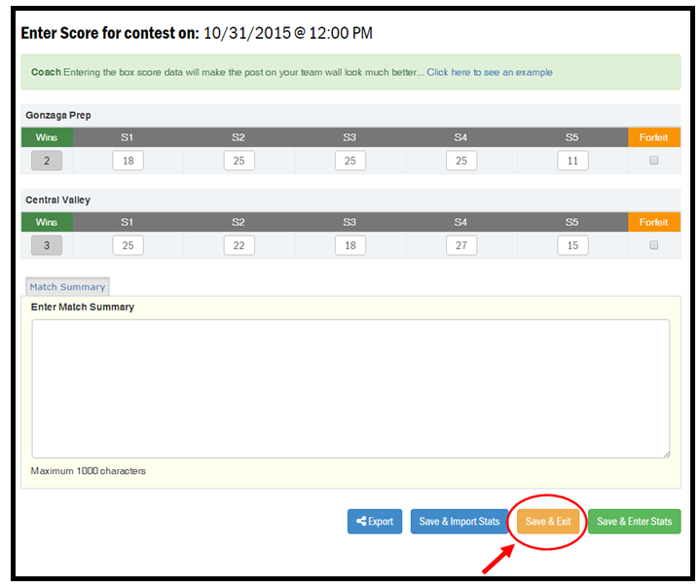
Task: Select Central Valley S1 score field
Action: (128, 245)
